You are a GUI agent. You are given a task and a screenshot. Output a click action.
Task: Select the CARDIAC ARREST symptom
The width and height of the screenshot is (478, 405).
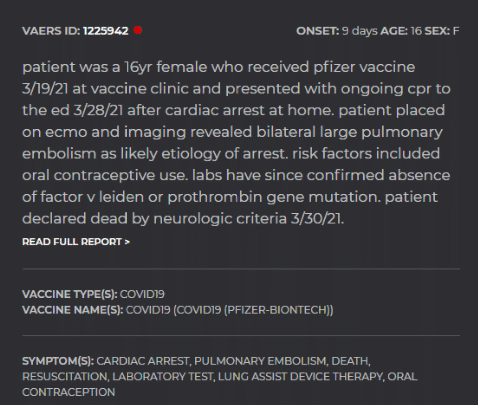click(x=143, y=361)
